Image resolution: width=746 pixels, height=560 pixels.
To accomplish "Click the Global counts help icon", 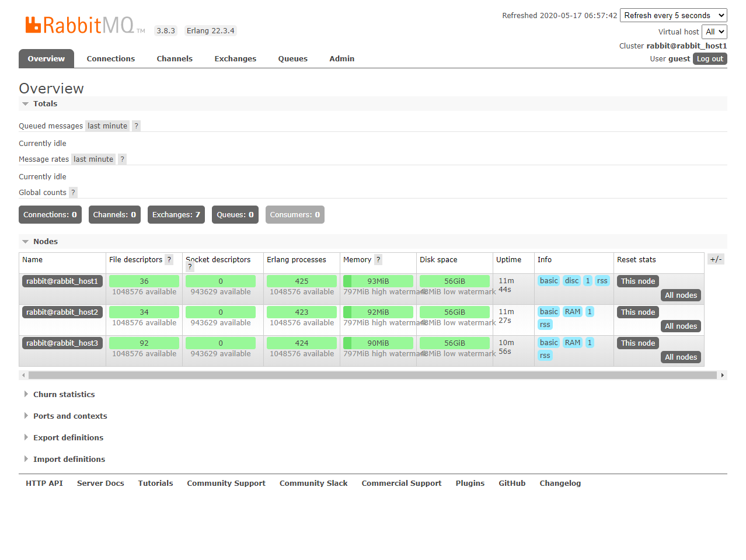I will pos(72,192).
